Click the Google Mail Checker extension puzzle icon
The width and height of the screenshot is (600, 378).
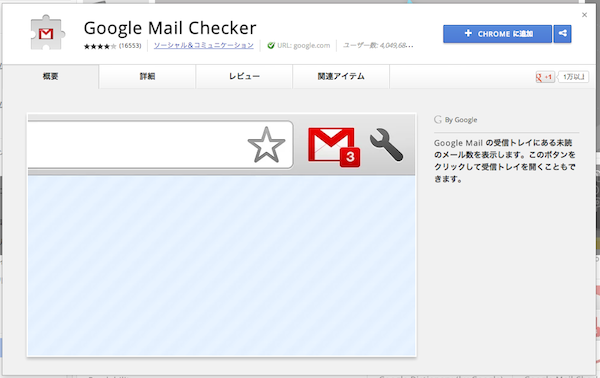(47, 33)
